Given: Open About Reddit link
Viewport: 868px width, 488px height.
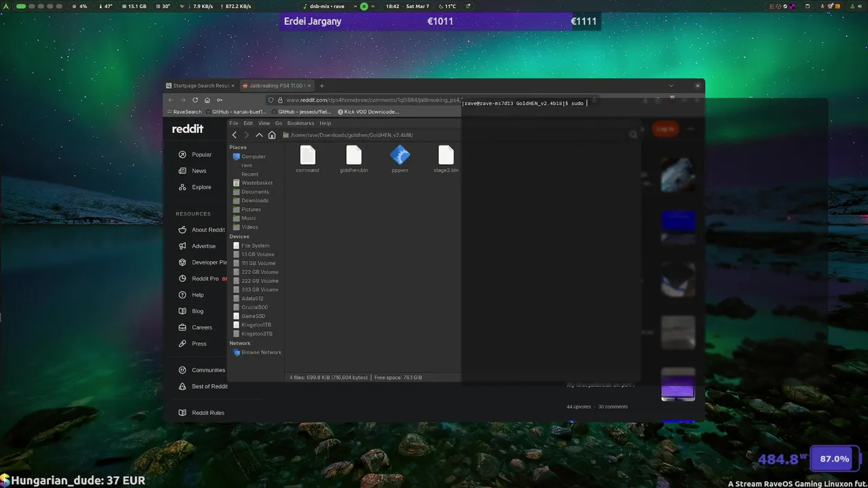Looking at the screenshot, I should [x=201, y=230].
